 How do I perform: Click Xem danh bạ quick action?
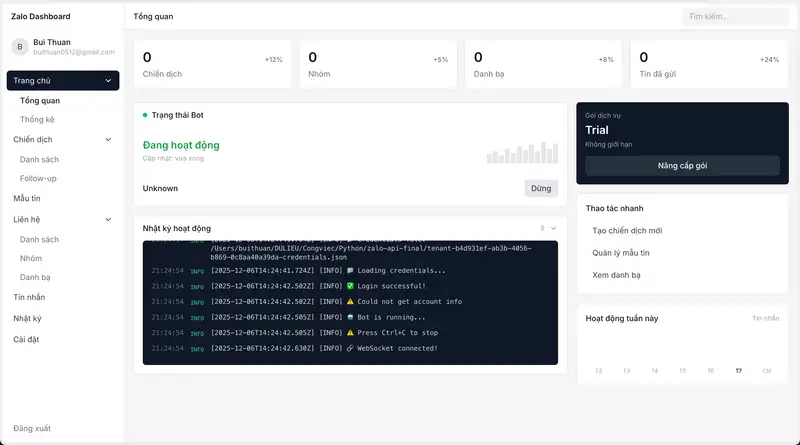tap(616, 275)
